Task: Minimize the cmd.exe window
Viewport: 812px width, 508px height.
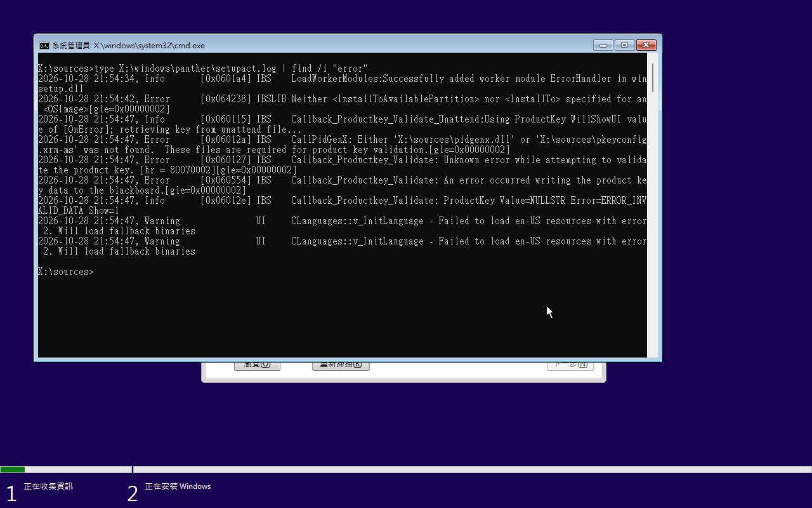Action: point(603,45)
